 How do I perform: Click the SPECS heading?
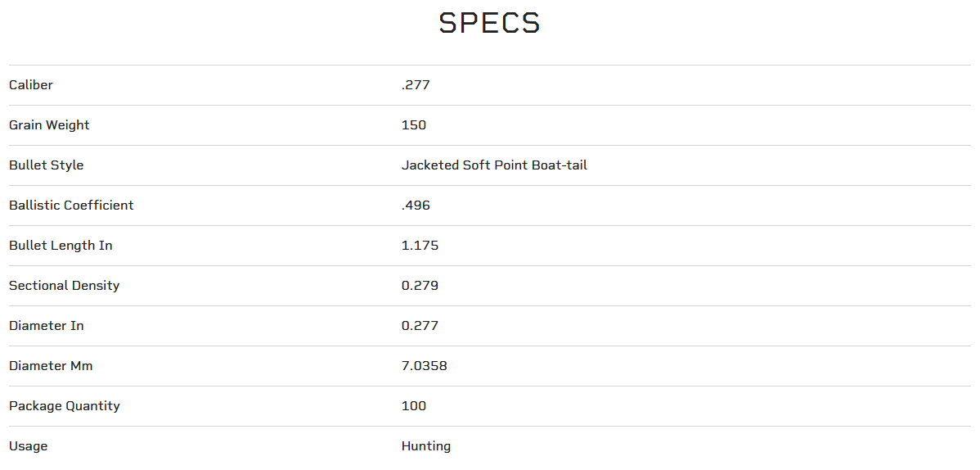point(489,23)
